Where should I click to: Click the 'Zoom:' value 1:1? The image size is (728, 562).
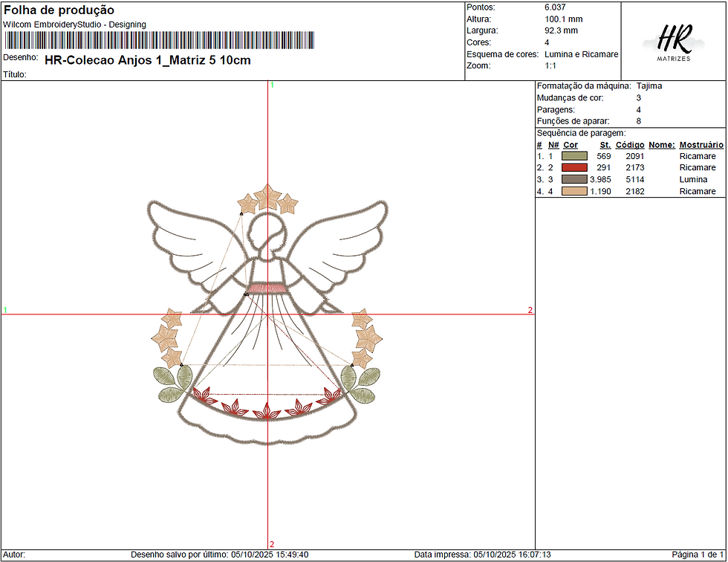click(550, 66)
